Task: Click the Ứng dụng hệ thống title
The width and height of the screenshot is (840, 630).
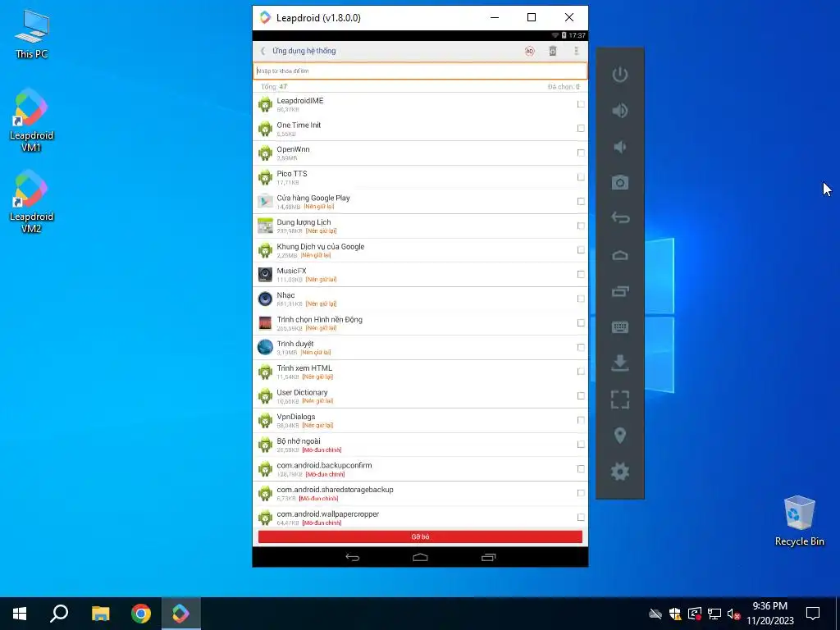Action: click(x=304, y=51)
